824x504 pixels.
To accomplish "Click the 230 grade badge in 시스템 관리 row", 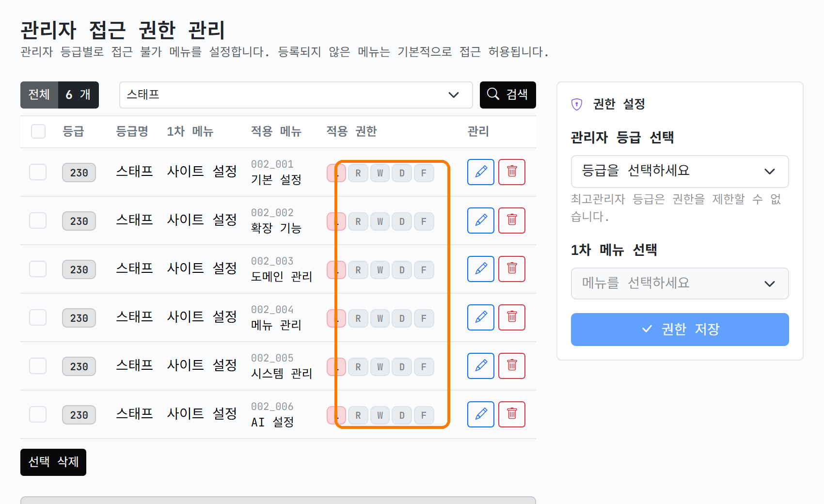I will [x=79, y=366].
